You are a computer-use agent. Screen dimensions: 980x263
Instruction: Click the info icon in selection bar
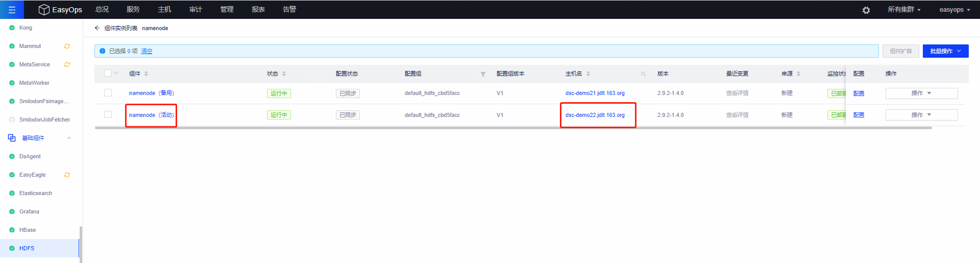pos(102,51)
